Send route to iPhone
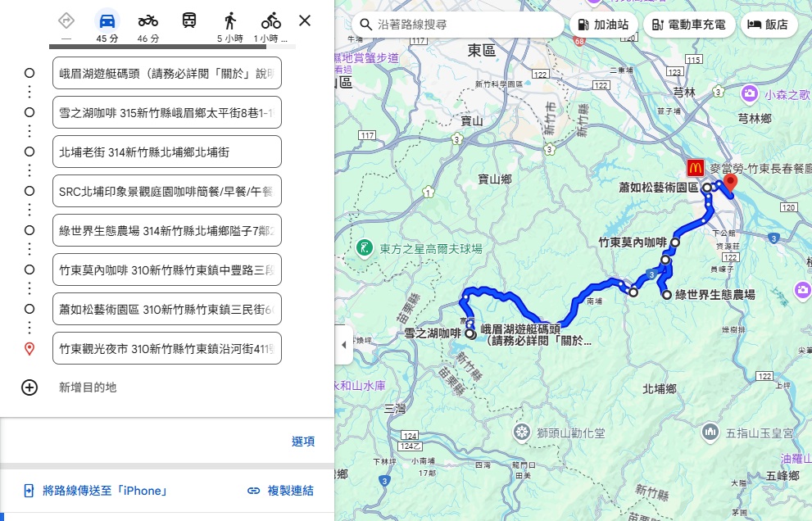The image size is (812, 521). tap(96, 491)
